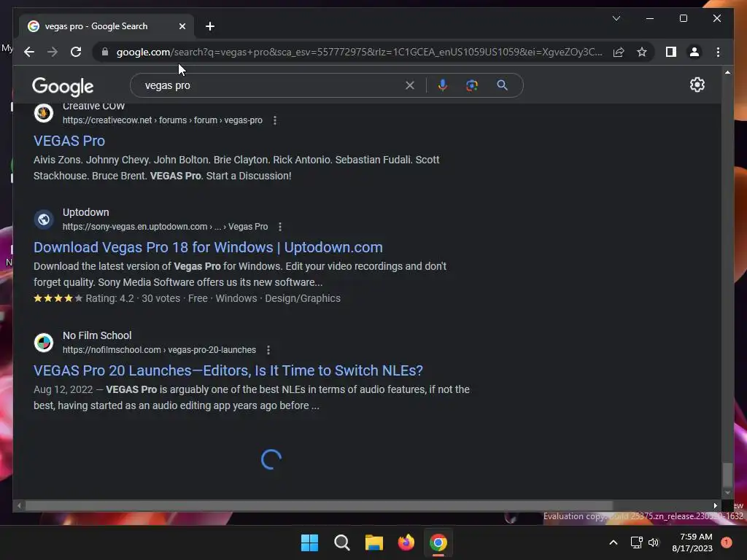
Task: Click the No Film School favicon
Action: pyautogui.click(x=44, y=343)
